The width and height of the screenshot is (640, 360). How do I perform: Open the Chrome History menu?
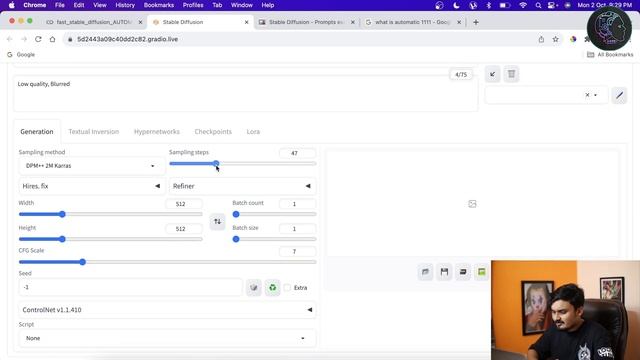125,5
